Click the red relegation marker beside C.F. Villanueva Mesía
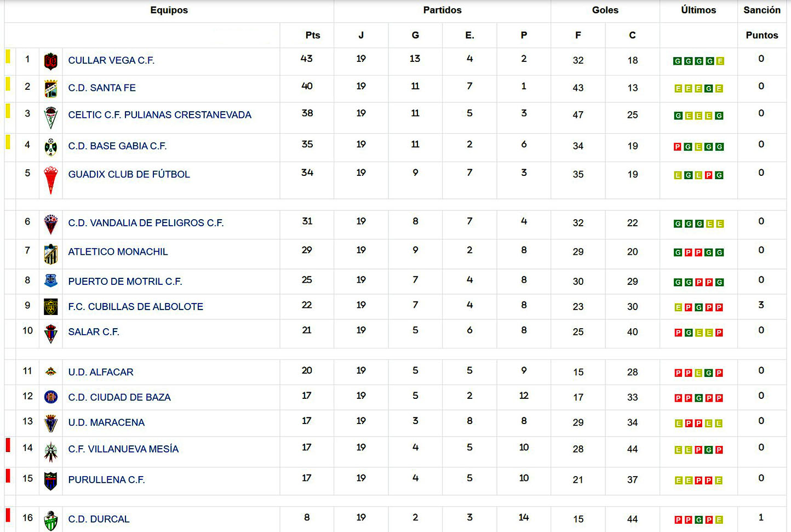 click(8, 445)
